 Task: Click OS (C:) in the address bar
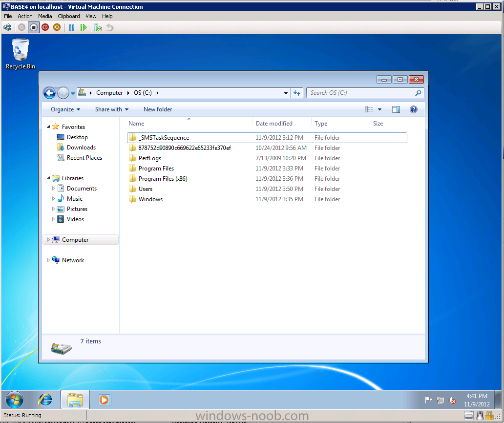click(x=143, y=93)
